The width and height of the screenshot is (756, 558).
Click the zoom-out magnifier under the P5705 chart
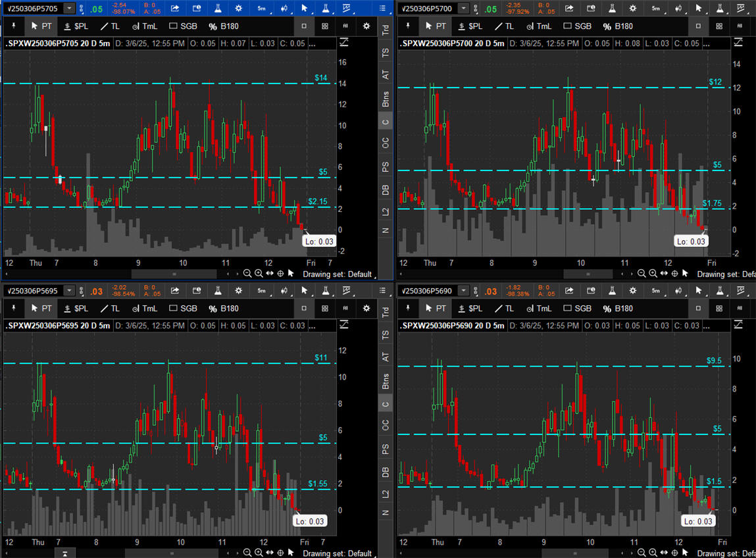click(247, 274)
